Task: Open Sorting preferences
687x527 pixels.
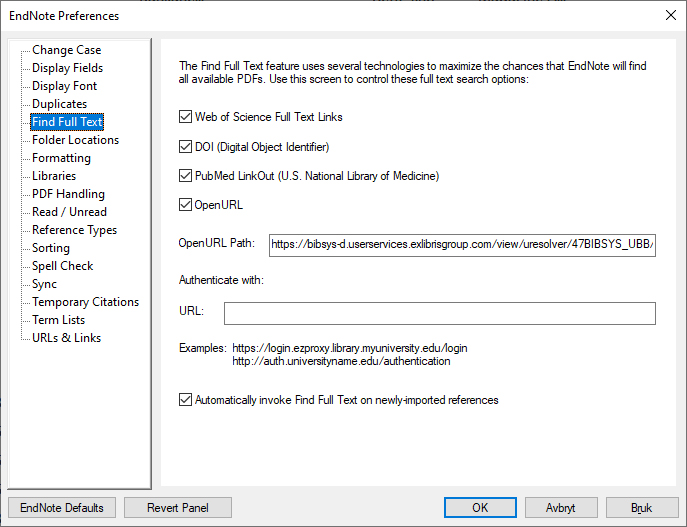Action: click(x=51, y=248)
